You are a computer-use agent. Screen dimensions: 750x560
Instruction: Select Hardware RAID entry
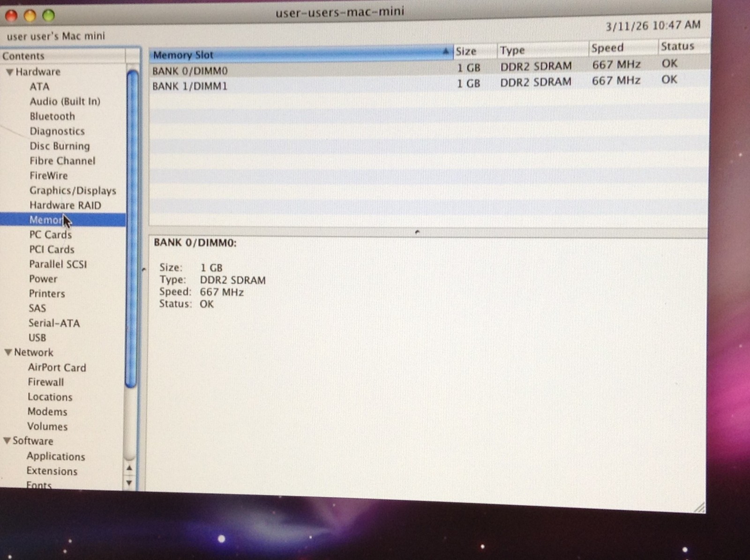point(65,205)
